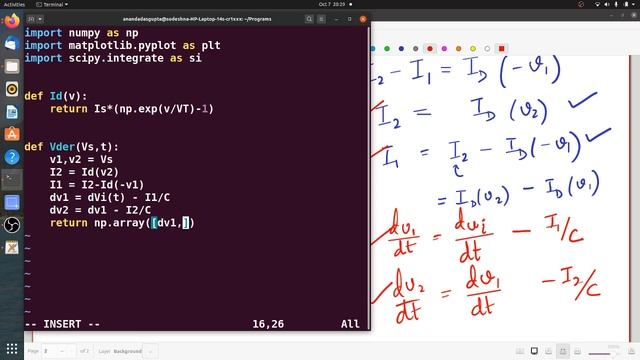Switch to Terminal via dock icon

(x=12, y=180)
